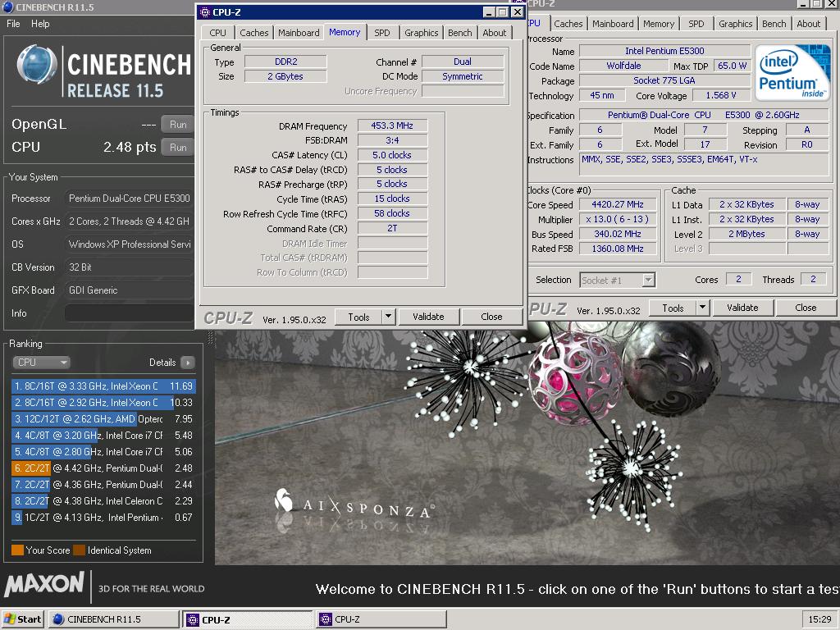Run the OpenGL benchmark
The image size is (840, 630).
[x=178, y=125]
